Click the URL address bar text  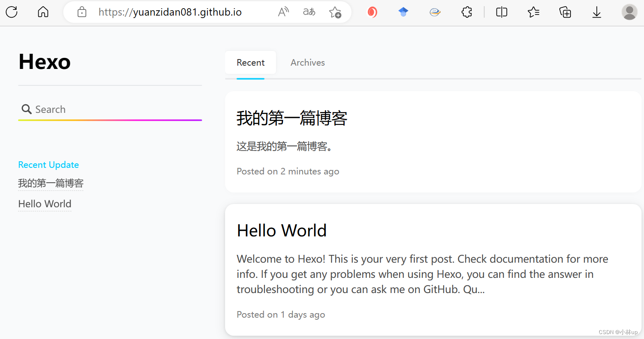[170, 12]
